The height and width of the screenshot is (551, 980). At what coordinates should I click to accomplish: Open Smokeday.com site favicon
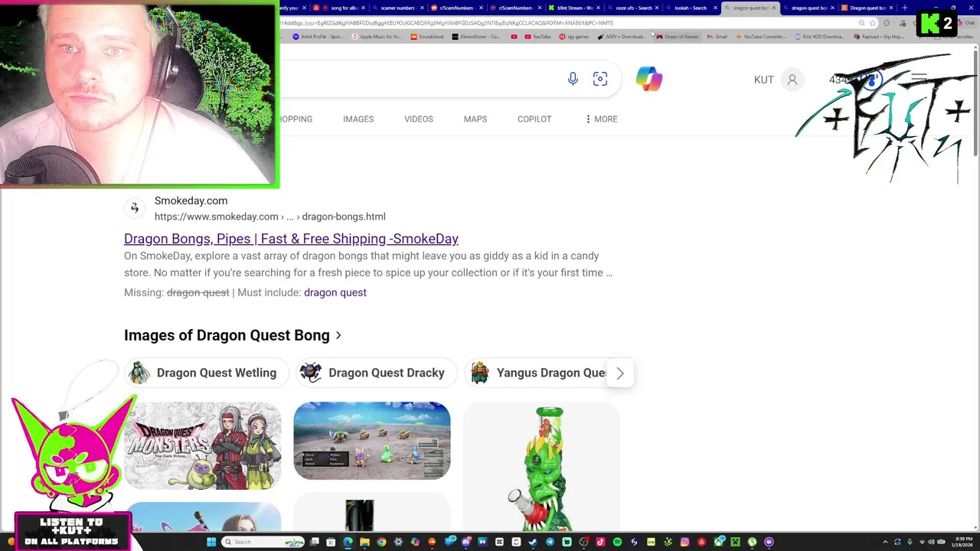coord(135,208)
